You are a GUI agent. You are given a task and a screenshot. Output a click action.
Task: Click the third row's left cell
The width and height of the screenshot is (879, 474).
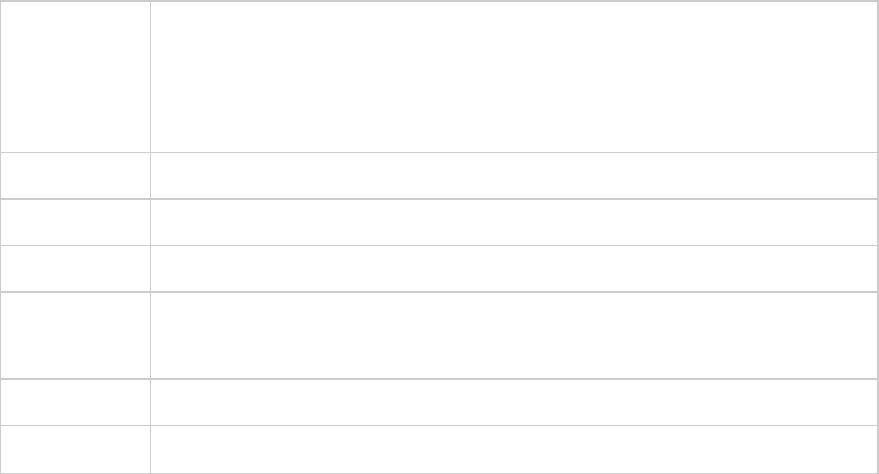[x=75, y=222]
